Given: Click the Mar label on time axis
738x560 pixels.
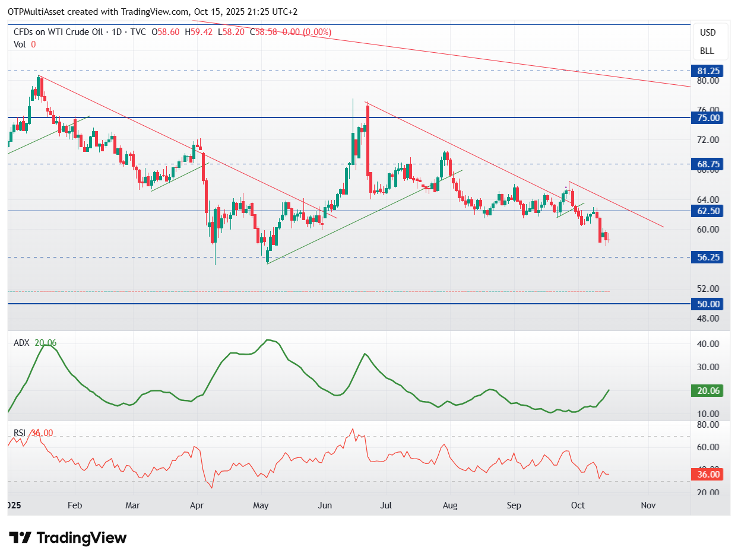Looking at the screenshot, I should pyautogui.click(x=133, y=505).
